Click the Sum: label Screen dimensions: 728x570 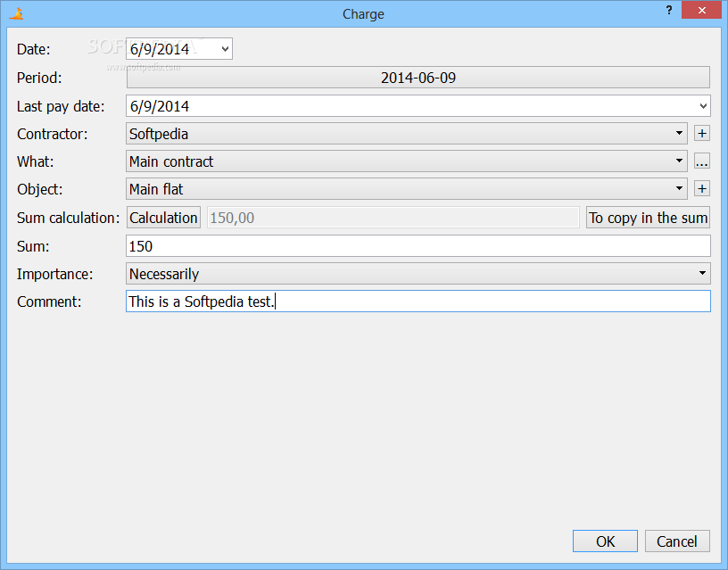click(33, 246)
